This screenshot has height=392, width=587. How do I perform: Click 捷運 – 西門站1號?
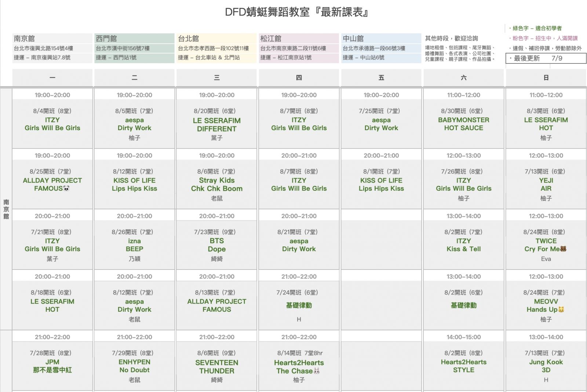116,58
